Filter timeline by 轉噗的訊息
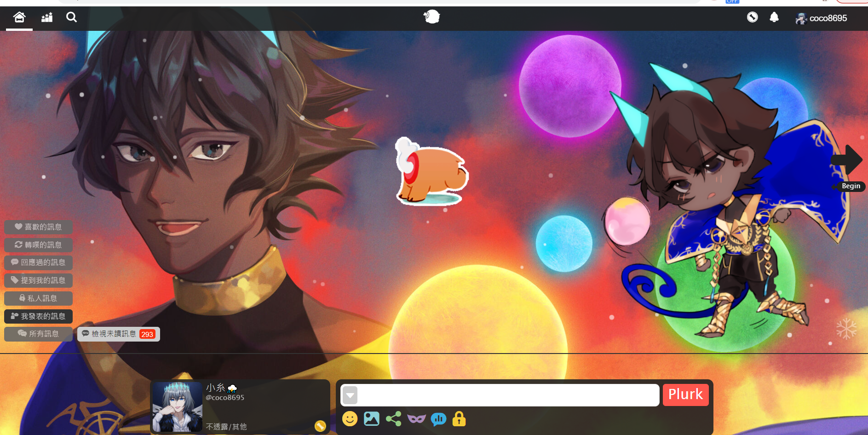The width and height of the screenshot is (868, 435). coord(38,245)
